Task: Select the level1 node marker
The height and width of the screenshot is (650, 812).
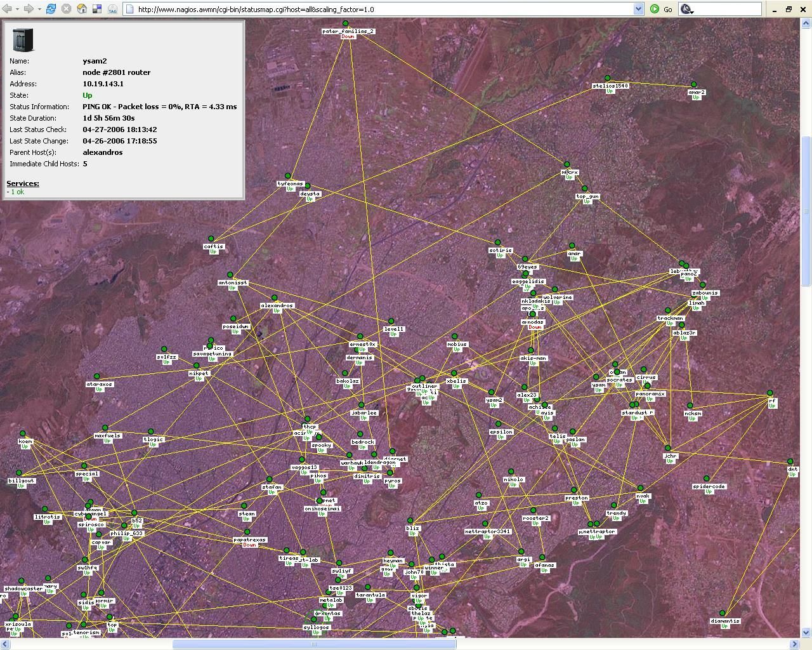Action: tap(391, 321)
